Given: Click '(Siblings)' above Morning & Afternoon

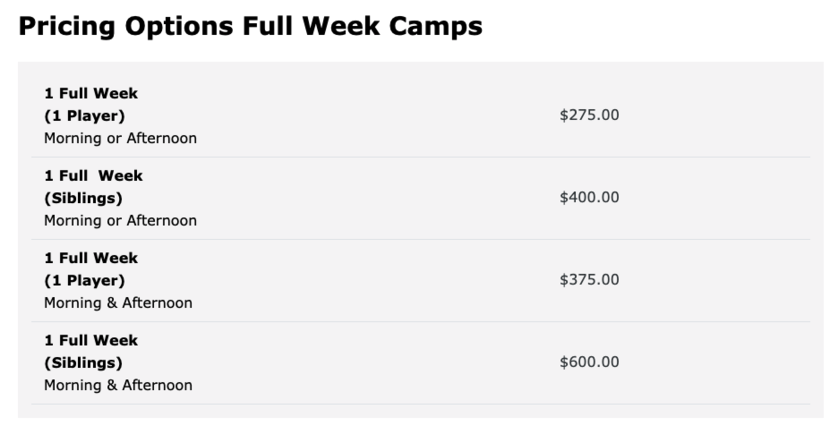Looking at the screenshot, I should (x=84, y=363).
